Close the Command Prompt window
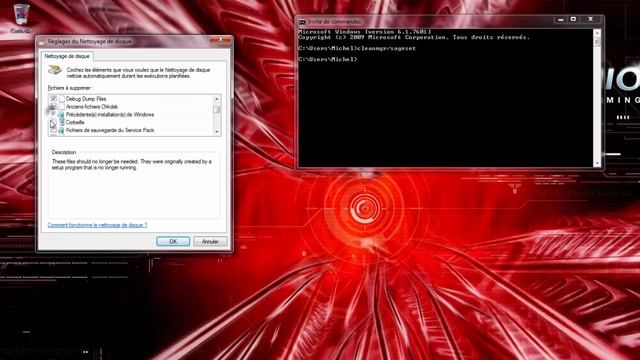Screen dimensions: 640x360 (591, 19)
